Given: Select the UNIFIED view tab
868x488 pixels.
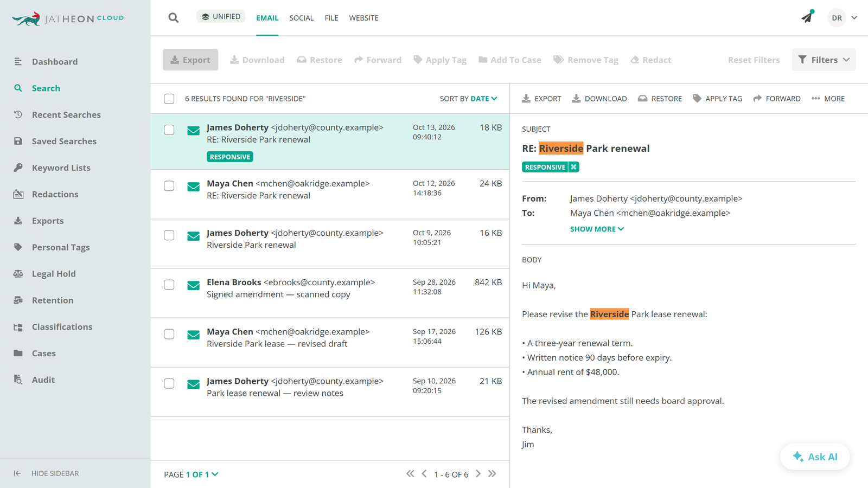Looking at the screenshot, I should point(221,17).
